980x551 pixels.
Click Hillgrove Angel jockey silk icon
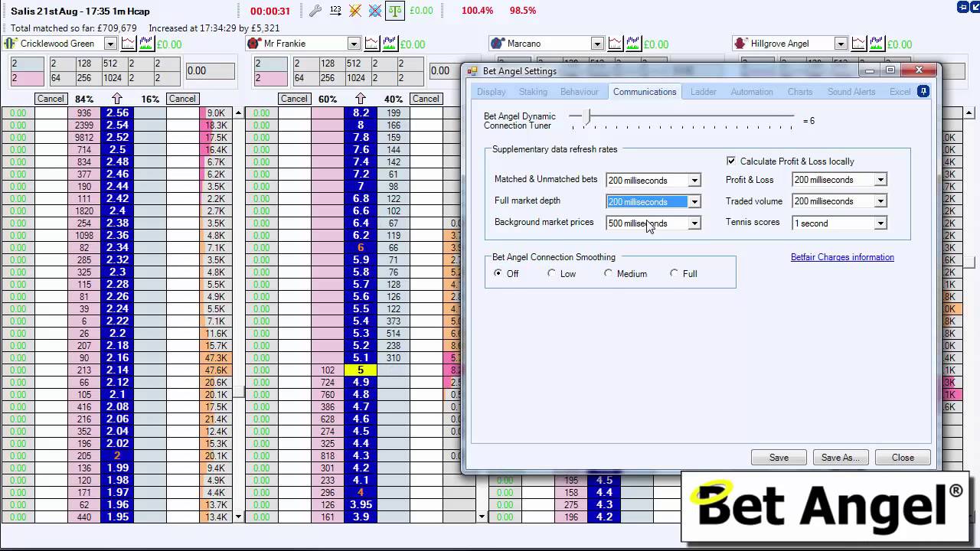click(x=740, y=44)
